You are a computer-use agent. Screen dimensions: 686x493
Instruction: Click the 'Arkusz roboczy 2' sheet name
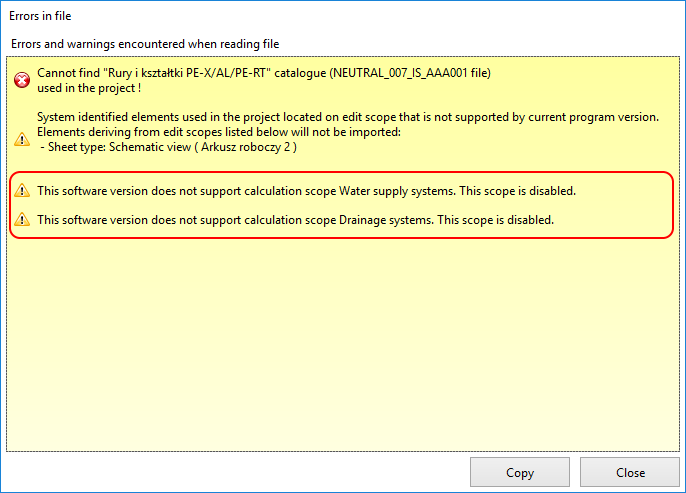click(245, 147)
